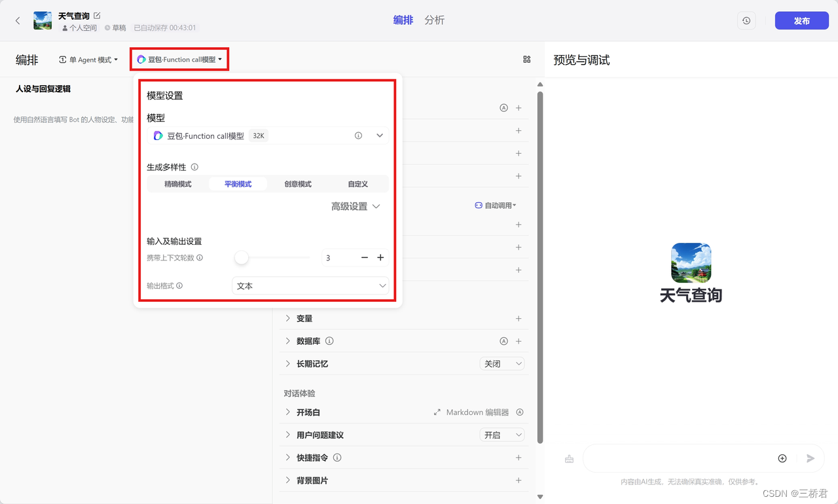
Task: Send the message with the paper-plane icon
Action: [x=811, y=458]
